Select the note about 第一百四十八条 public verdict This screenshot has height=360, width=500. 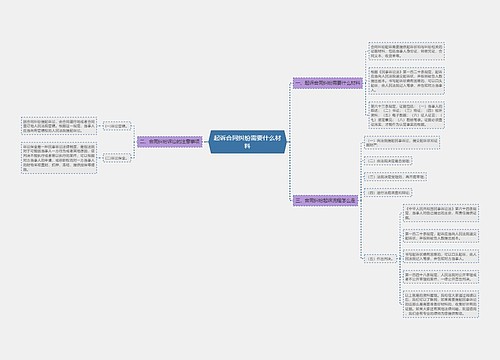click(x=441, y=277)
